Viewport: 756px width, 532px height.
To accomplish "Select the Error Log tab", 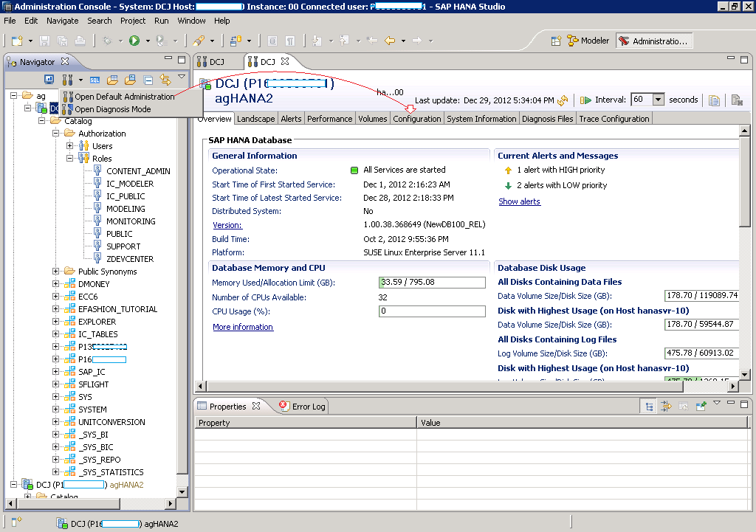I will point(306,405).
